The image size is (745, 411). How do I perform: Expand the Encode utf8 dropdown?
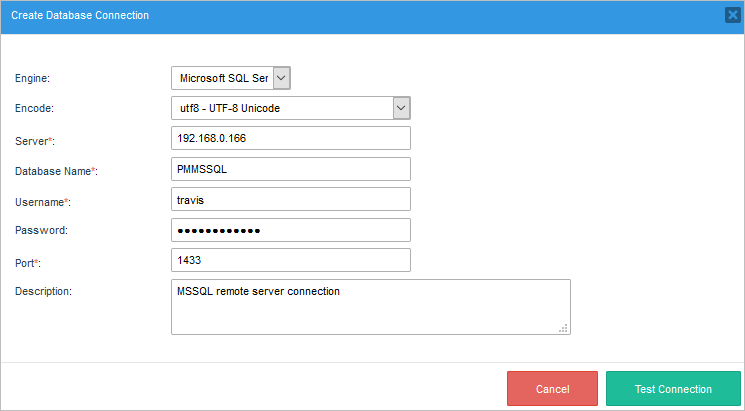coord(291,108)
